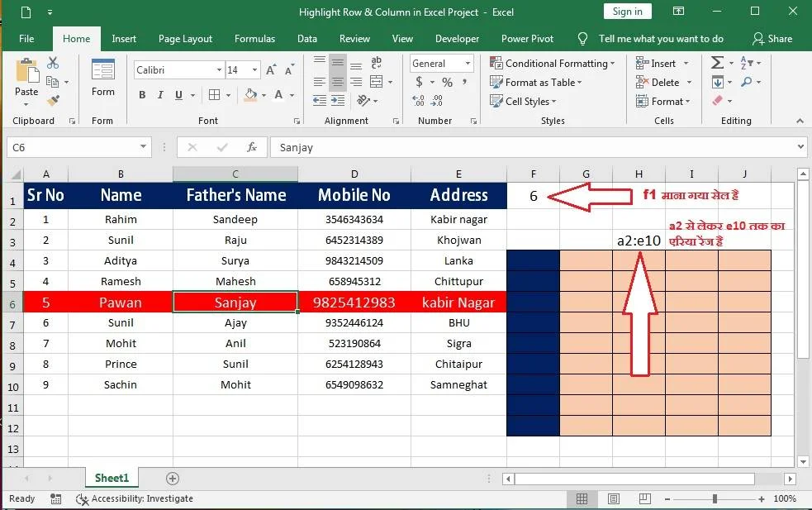
Task: Toggle Italic formatting
Action: (x=160, y=95)
